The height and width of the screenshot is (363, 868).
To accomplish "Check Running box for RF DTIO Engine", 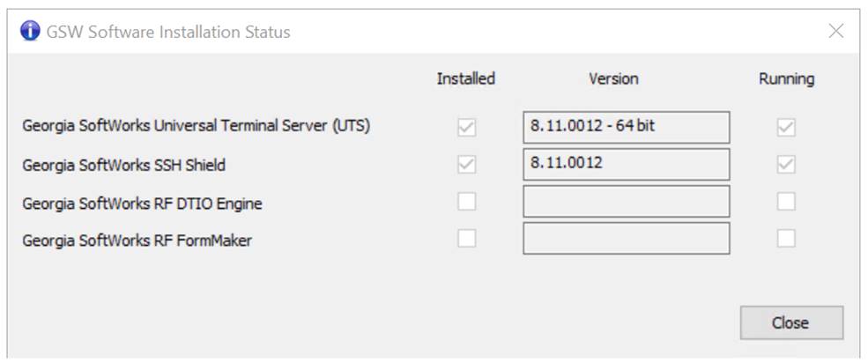I will 786,202.
